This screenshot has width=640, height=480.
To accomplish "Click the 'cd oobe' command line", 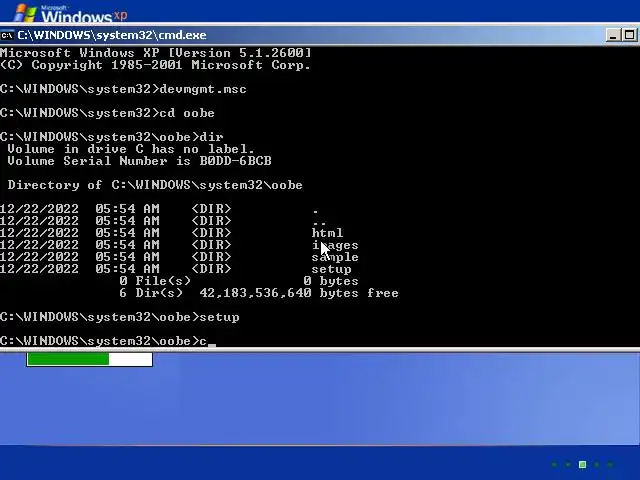I will (107, 113).
